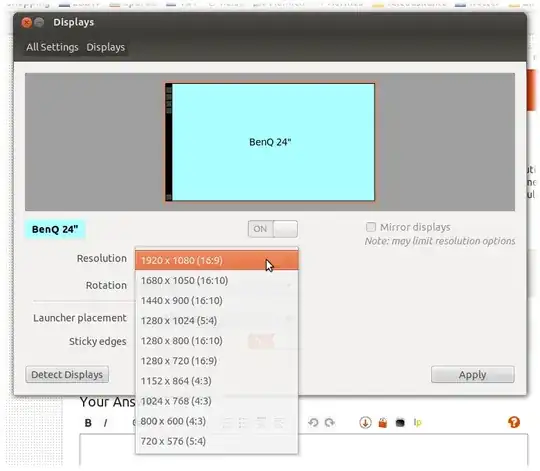Image resolution: width=540 pixels, height=471 pixels.
Task: Select 1680 x 1050 (16:10) resolution
Action: coord(217,281)
